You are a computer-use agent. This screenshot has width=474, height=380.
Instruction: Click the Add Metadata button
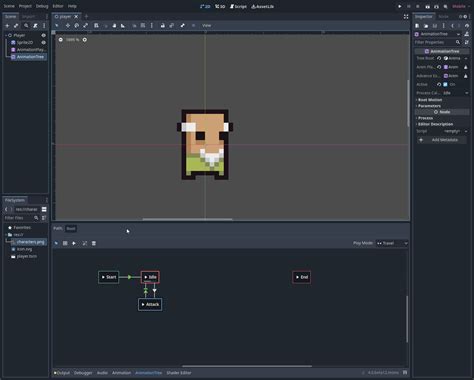click(442, 140)
